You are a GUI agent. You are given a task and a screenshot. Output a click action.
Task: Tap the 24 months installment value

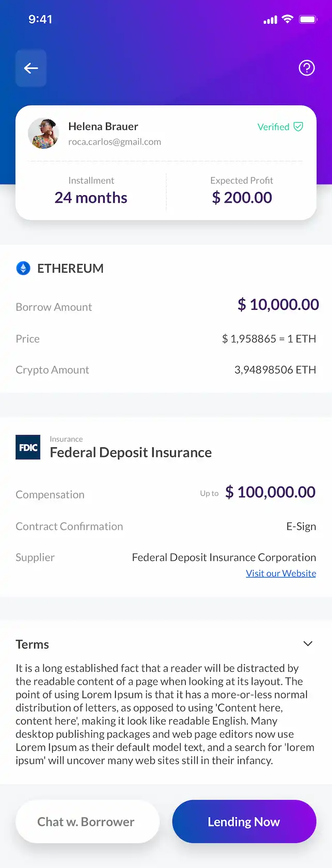click(91, 197)
